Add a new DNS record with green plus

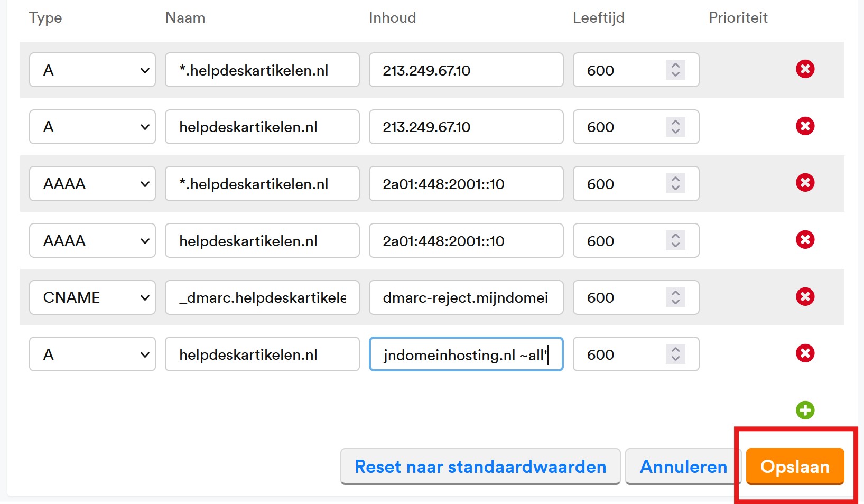coord(805,410)
